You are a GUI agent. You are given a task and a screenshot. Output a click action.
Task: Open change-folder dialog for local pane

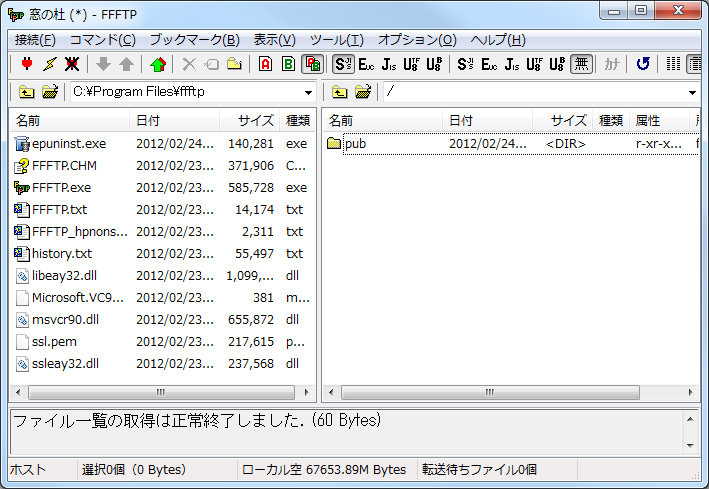50,92
